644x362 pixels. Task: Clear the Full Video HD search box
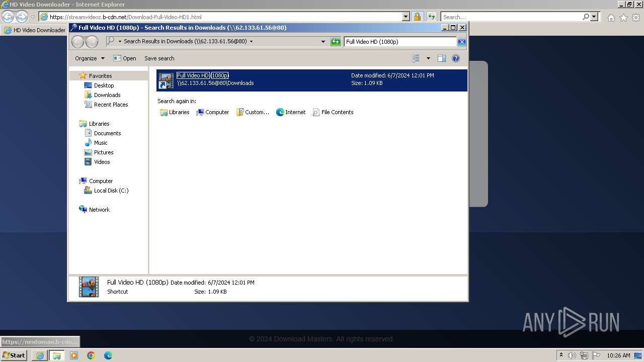point(461,42)
